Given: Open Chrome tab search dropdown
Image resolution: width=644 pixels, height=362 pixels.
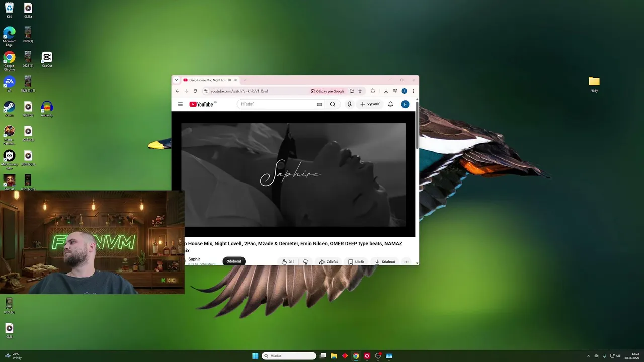Looking at the screenshot, I should pyautogui.click(x=176, y=80).
